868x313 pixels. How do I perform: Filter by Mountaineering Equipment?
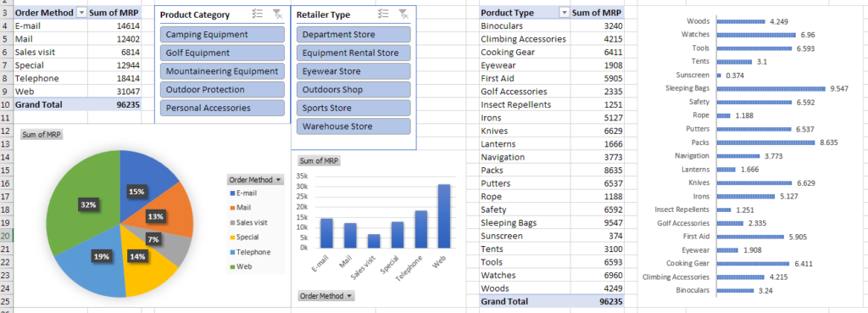(223, 71)
